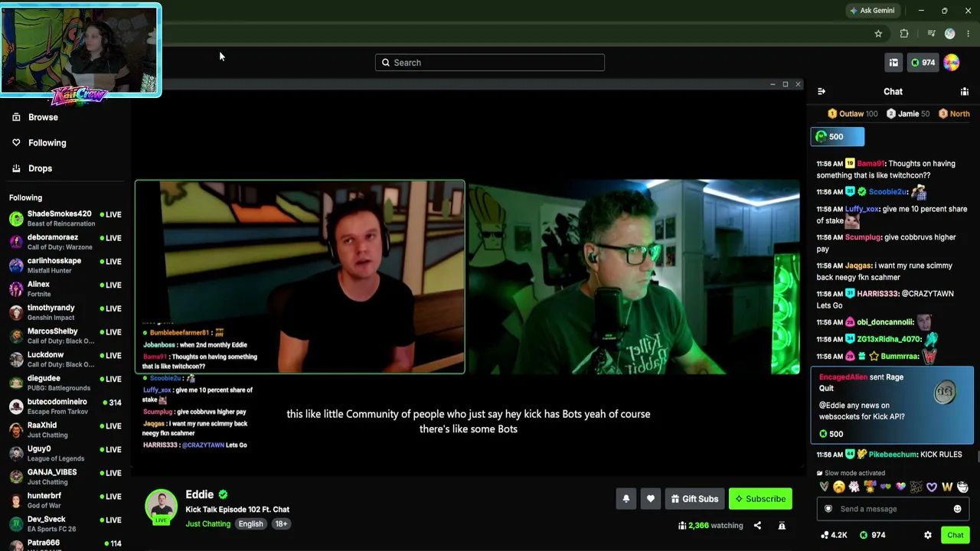Viewport: 980px width, 551px height.
Task: Focus the Send a message input
Action: click(x=892, y=509)
